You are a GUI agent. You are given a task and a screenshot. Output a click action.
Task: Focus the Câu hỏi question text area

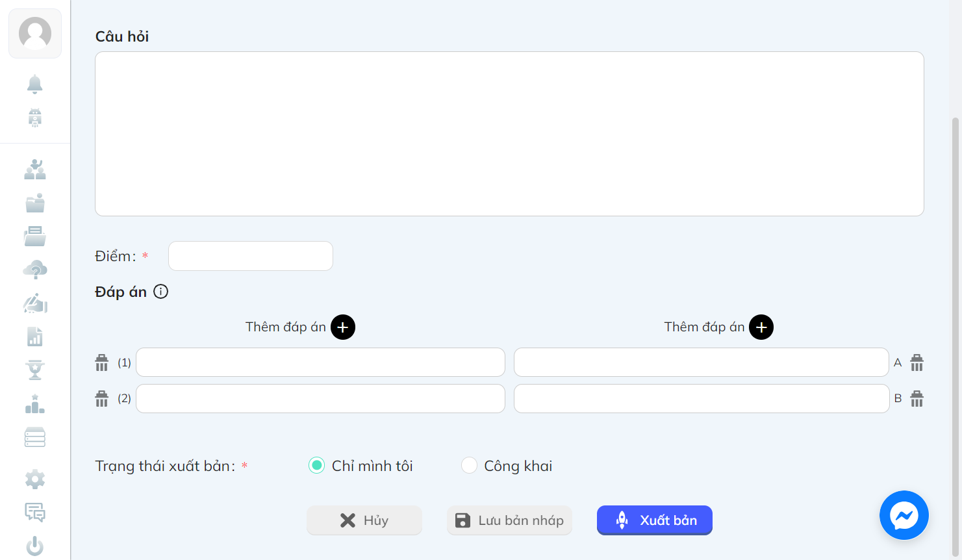[x=509, y=134]
